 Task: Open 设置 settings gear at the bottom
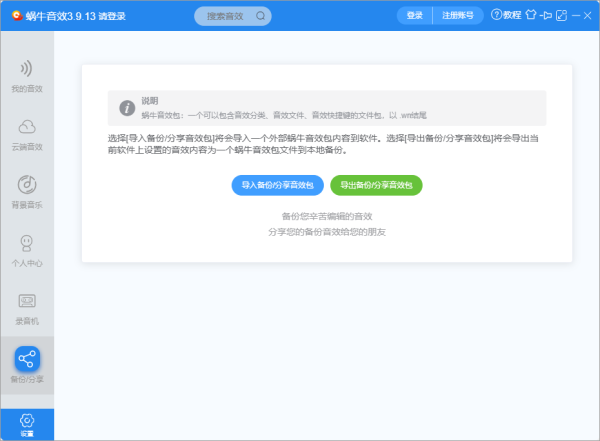tap(27, 425)
